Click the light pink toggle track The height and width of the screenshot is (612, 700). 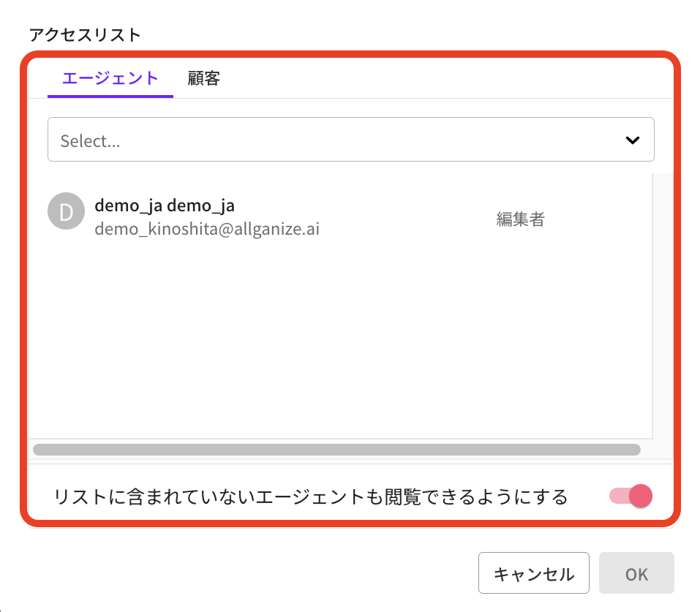(617, 496)
